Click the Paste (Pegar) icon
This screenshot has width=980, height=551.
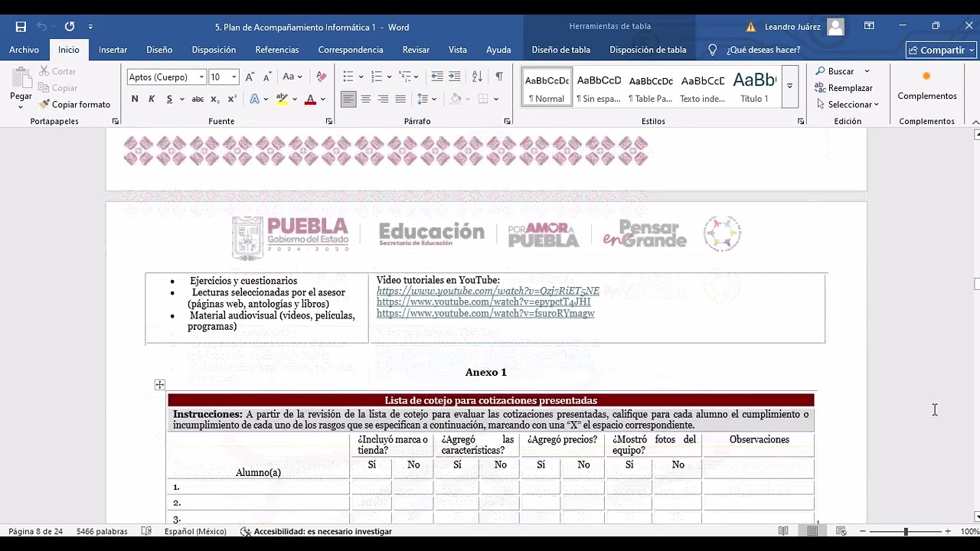pyautogui.click(x=21, y=80)
